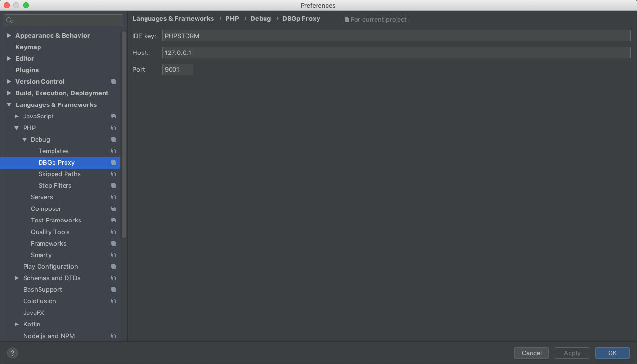Click project icon beside Composer
The height and width of the screenshot is (364, 637).
click(x=114, y=209)
